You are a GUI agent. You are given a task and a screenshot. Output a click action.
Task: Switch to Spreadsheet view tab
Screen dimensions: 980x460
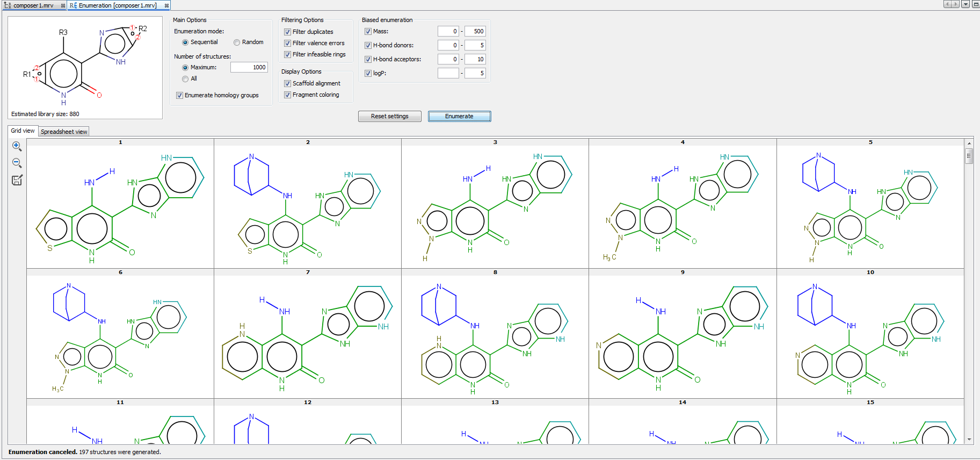coord(64,132)
